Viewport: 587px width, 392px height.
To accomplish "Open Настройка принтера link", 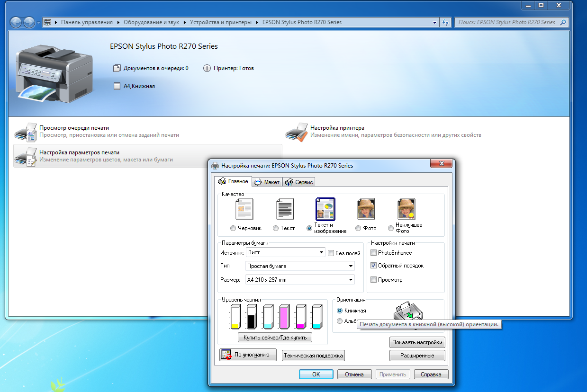I will point(337,128).
